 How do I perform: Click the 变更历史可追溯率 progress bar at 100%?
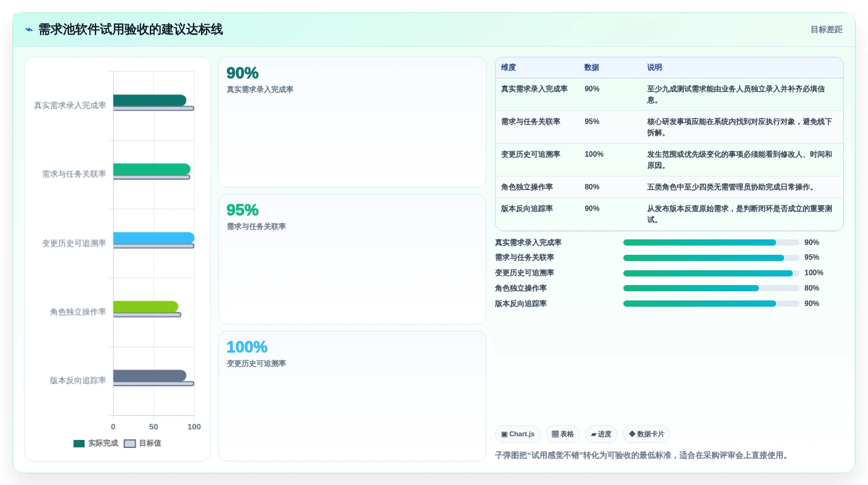[711, 273]
